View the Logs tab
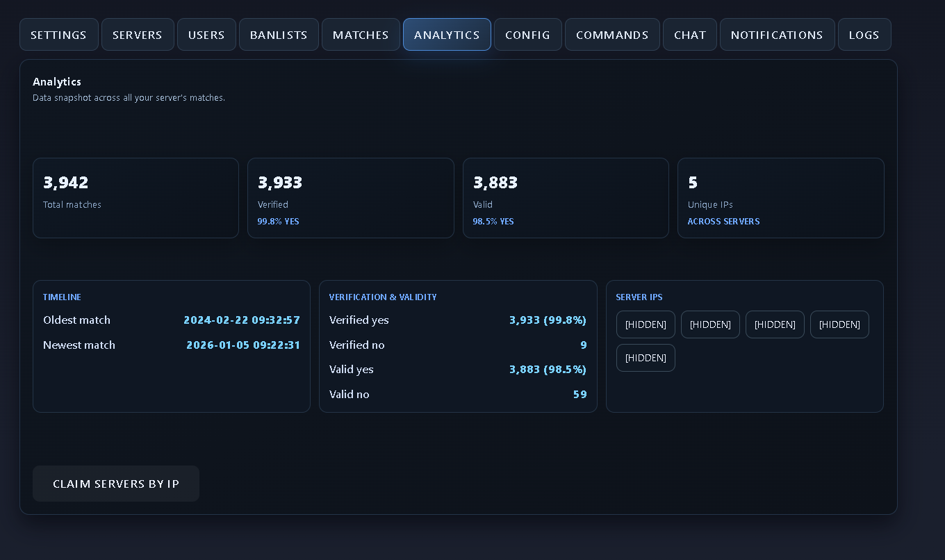Viewport: 945px width, 560px height. (x=864, y=35)
